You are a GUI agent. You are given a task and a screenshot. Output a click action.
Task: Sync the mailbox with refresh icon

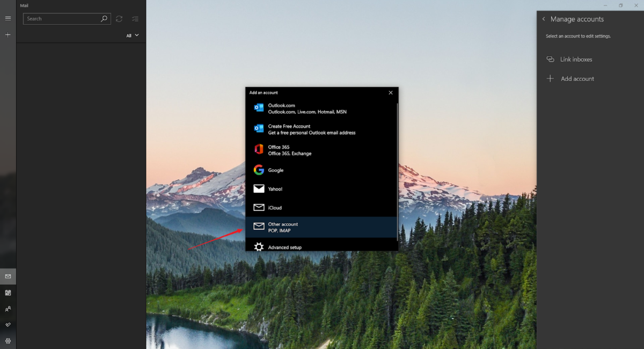[x=119, y=19]
